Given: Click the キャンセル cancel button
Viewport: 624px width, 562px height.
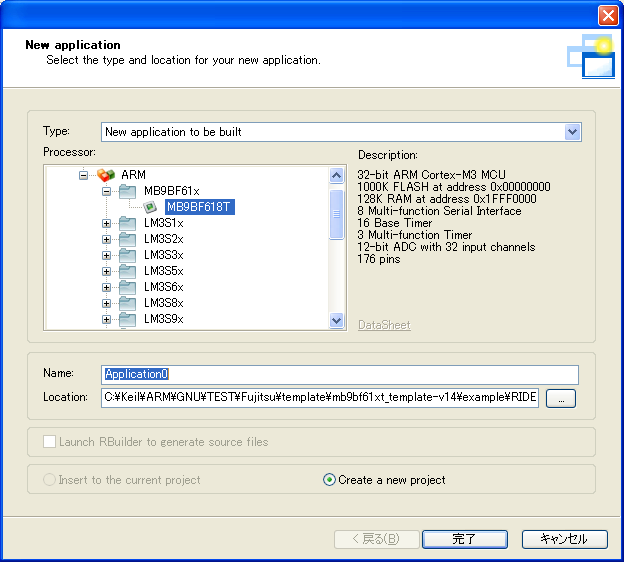Looking at the screenshot, I should [x=565, y=539].
